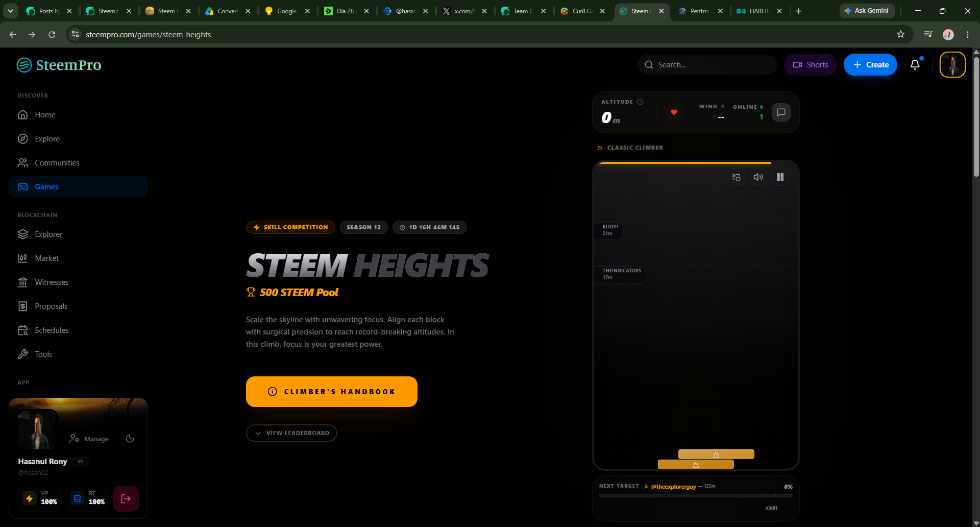Click the @hasan02 username

(x=33, y=473)
